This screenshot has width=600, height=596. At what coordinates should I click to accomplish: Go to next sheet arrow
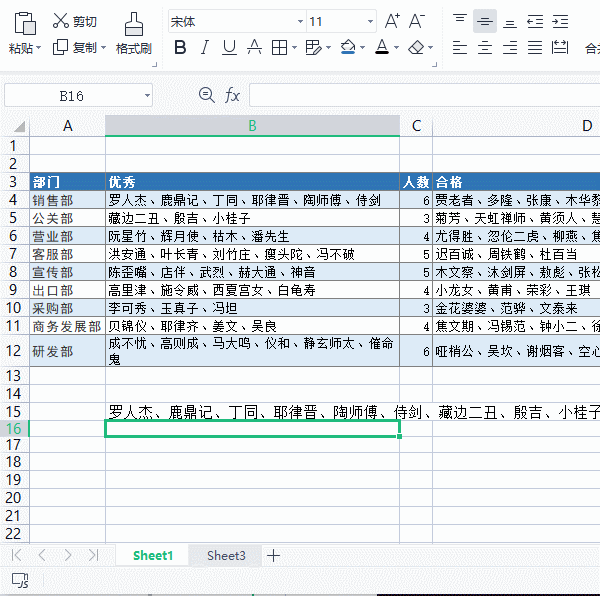tap(68, 555)
